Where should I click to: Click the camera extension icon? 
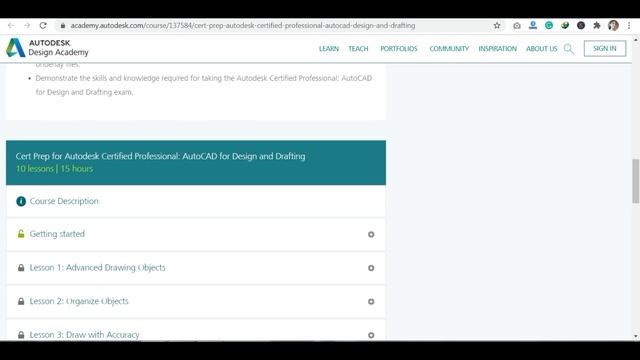517,25
